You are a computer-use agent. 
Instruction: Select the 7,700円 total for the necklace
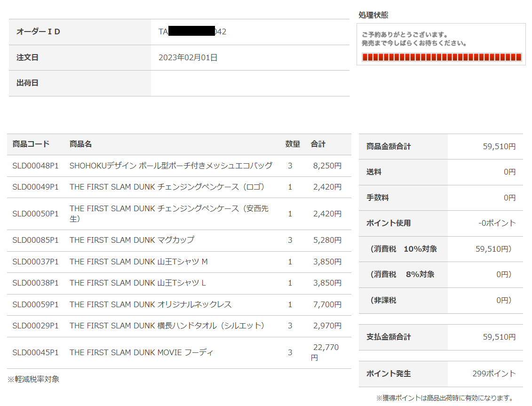tap(327, 304)
